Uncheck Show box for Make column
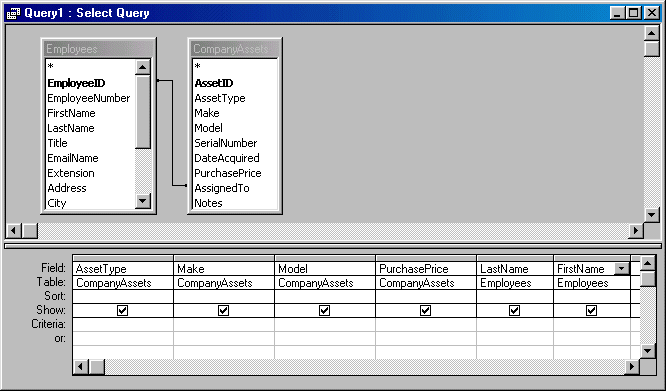 pos(223,310)
